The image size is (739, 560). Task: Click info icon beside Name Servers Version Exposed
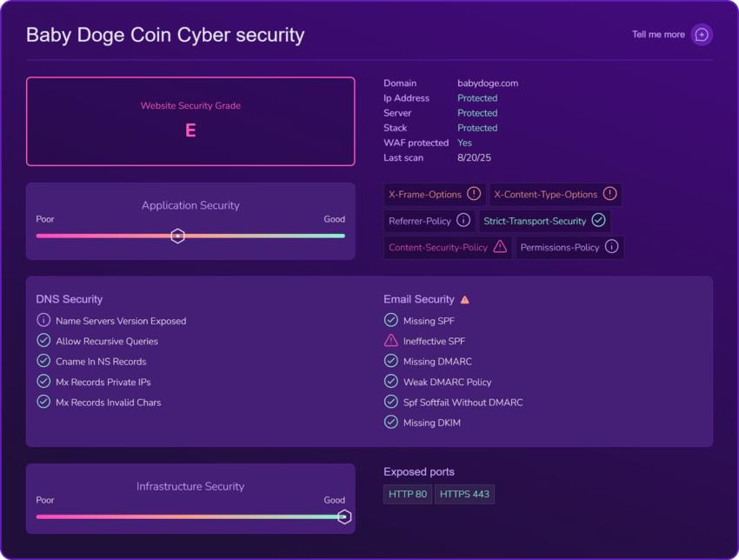tap(43, 320)
